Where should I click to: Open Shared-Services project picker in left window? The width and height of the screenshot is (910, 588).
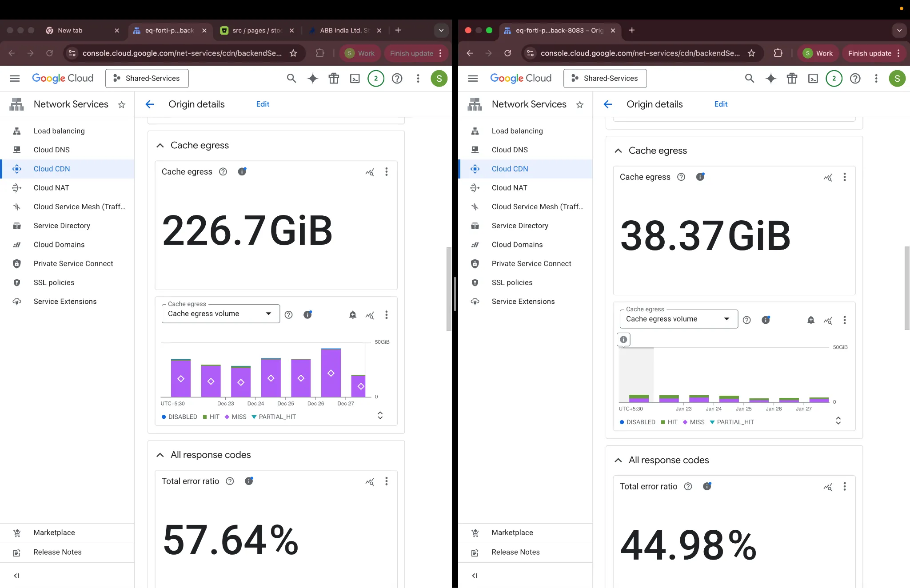click(x=147, y=79)
